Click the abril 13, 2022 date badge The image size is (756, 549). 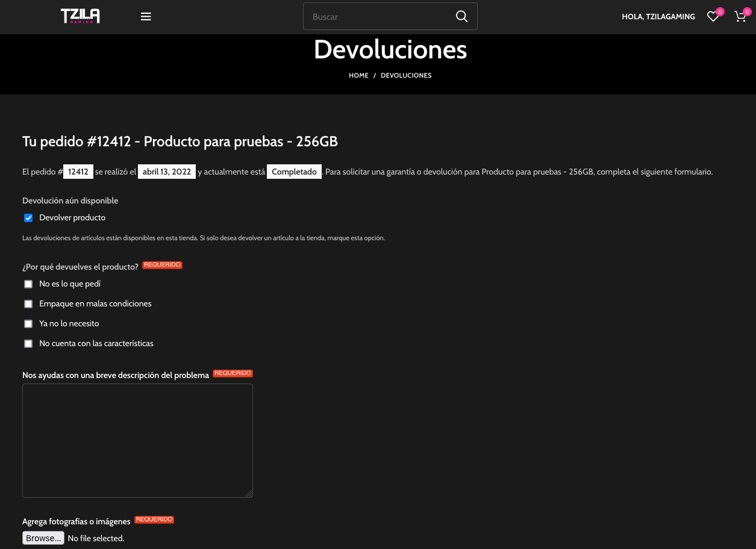coord(167,172)
